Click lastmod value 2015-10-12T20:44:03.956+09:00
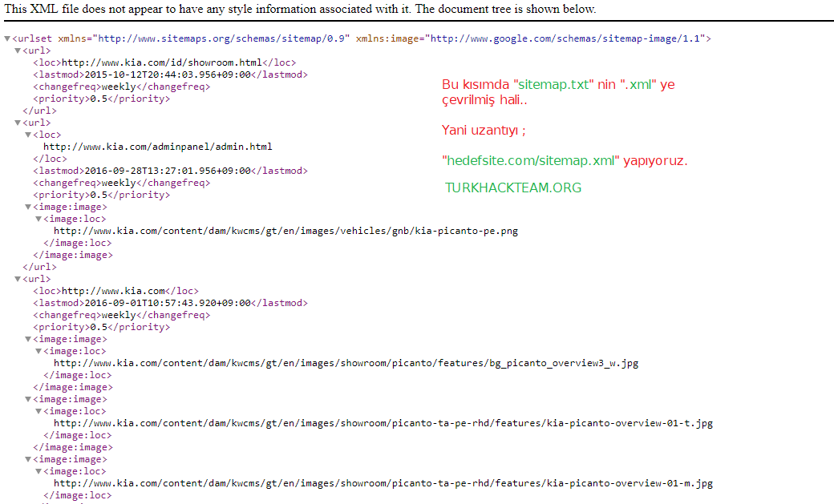This screenshot has height=504, width=834. tap(168, 75)
